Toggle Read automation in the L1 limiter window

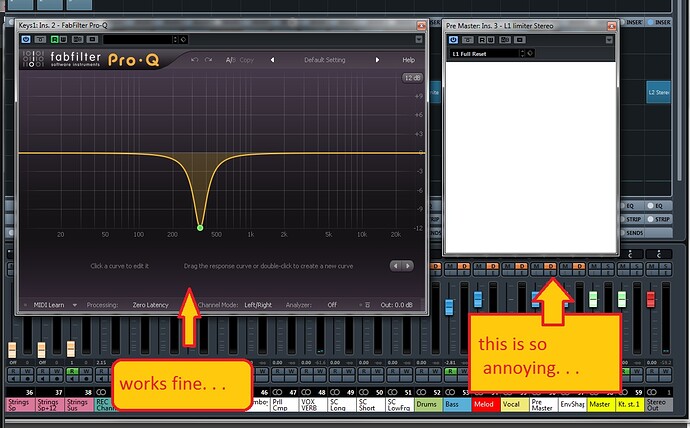coord(482,40)
